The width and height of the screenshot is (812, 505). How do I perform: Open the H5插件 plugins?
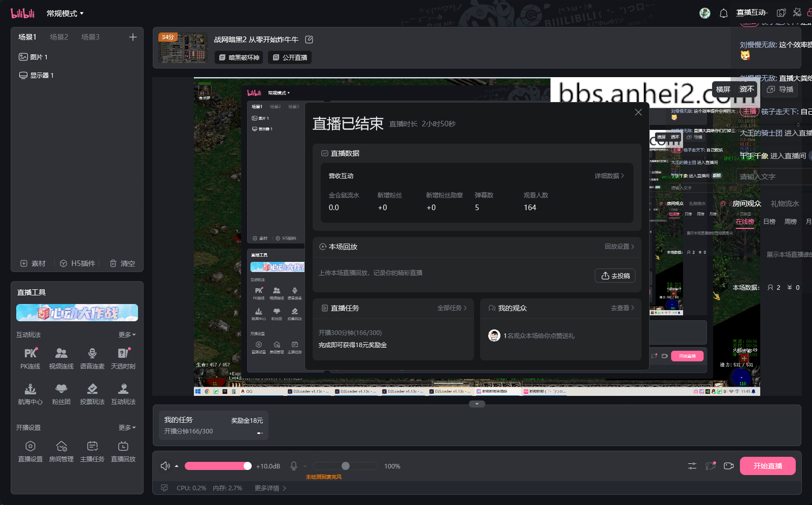pyautogui.click(x=78, y=263)
